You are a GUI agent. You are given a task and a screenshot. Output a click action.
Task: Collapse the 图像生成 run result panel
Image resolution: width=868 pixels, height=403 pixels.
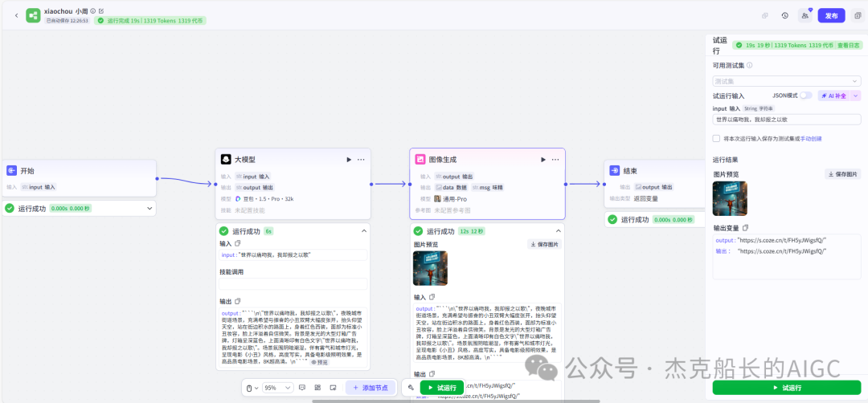click(558, 231)
